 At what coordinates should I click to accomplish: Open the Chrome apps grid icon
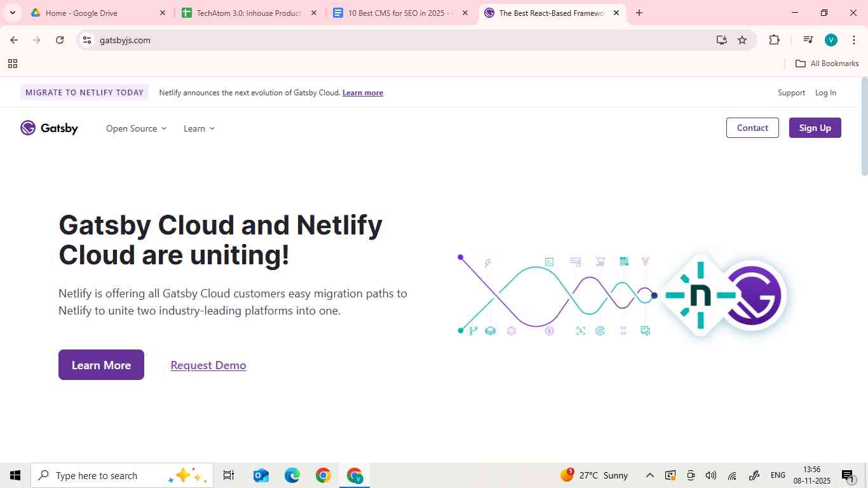(x=13, y=64)
